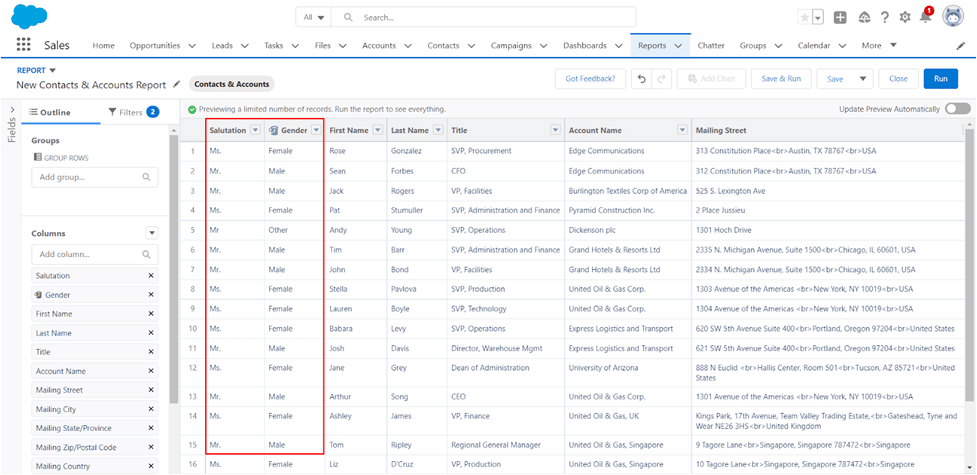Screen dimensions: 977x475
Task: Remove the First Name column
Action: click(151, 314)
